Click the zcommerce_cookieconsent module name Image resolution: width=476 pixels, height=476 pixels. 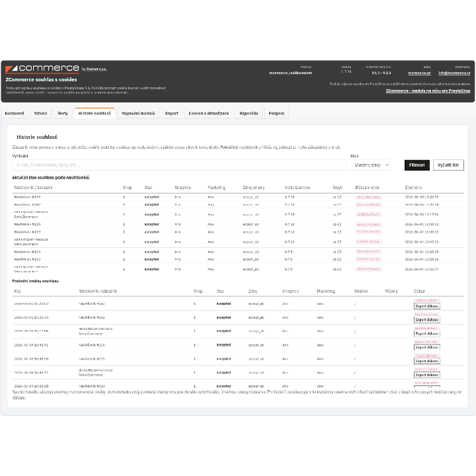[x=290, y=73]
